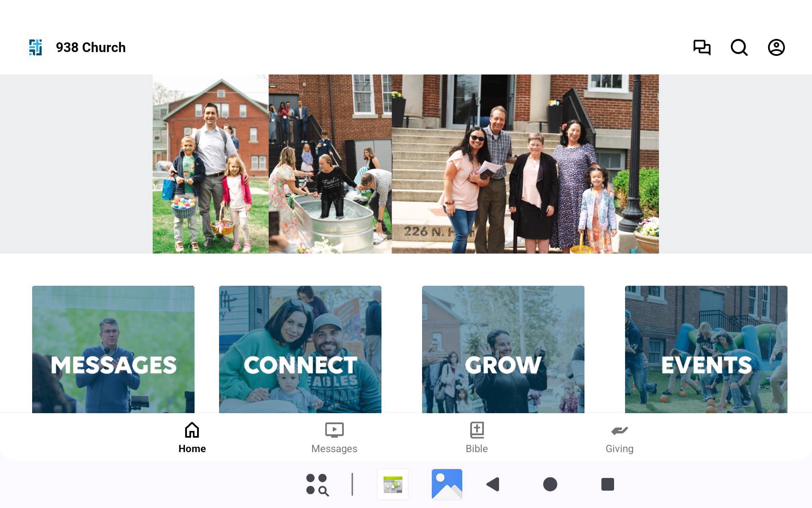Launch the calendar app in taskbar
The height and width of the screenshot is (508, 812).
[x=393, y=484]
